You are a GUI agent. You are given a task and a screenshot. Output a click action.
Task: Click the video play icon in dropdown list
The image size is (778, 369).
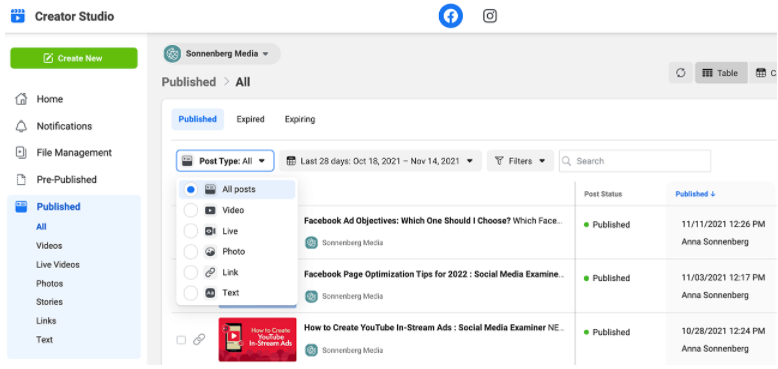pyautogui.click(x=210, y=210)
